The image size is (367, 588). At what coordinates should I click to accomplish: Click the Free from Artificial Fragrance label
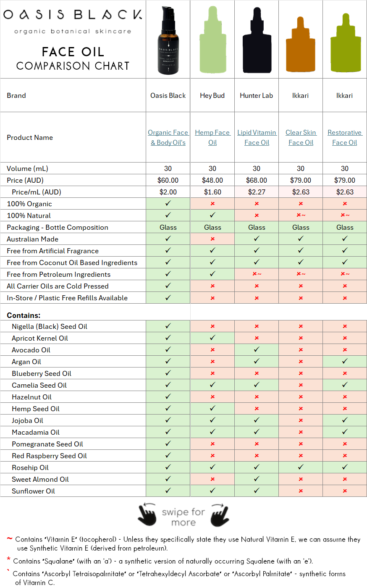53,251
